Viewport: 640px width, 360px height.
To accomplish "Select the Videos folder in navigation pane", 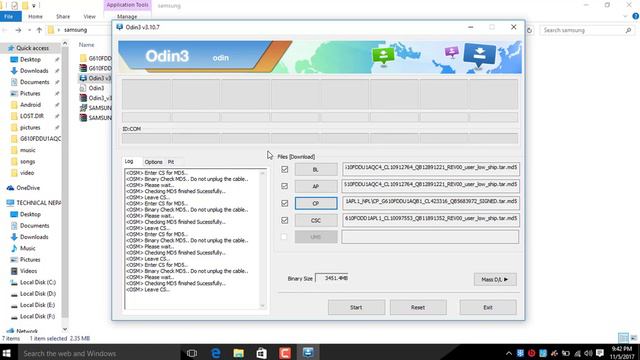I will pyautogui.click(x=29, y=271).
